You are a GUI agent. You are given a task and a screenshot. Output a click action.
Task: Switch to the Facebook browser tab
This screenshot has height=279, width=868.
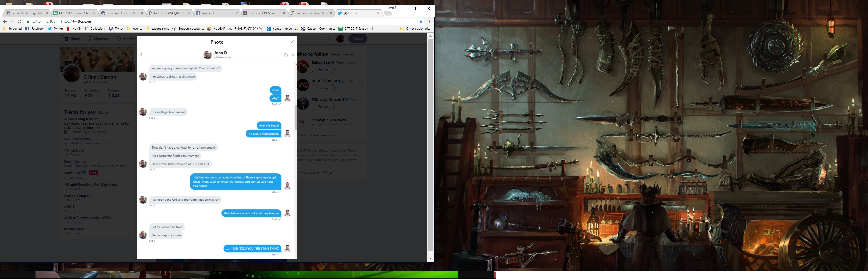[217, 13]
